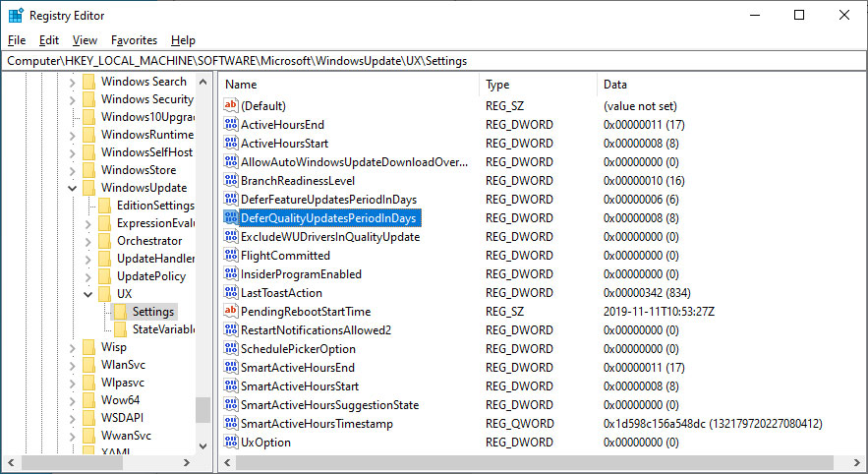Viewport: 868px width, 474px height.
Task: Click the UxOption value icon
Action: [x=231, y=442]
